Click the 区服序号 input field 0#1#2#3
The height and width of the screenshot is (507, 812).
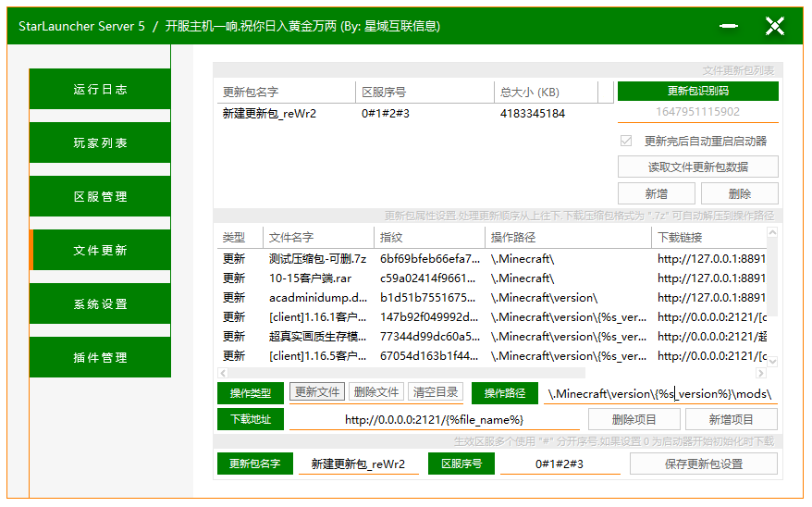(560, 464)
